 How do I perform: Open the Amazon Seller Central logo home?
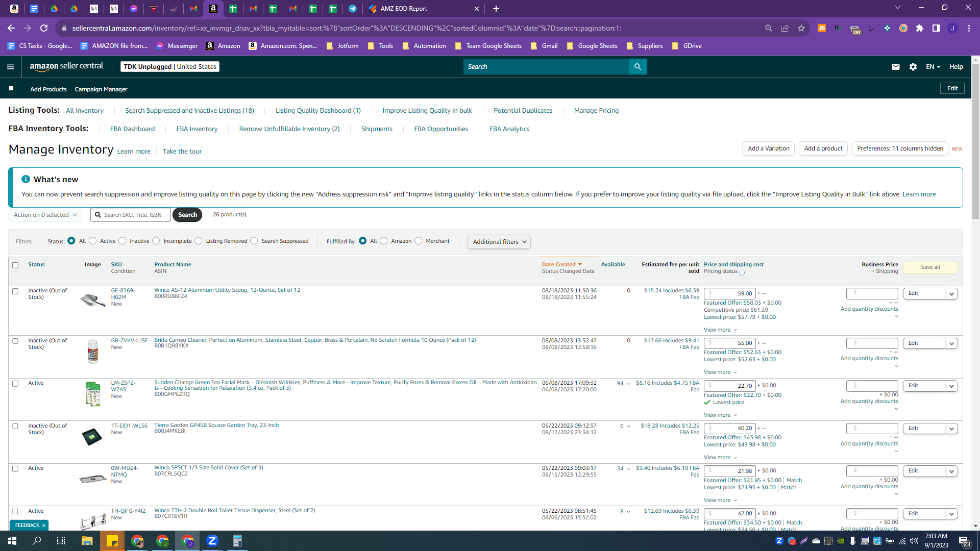tap(66, 66)
